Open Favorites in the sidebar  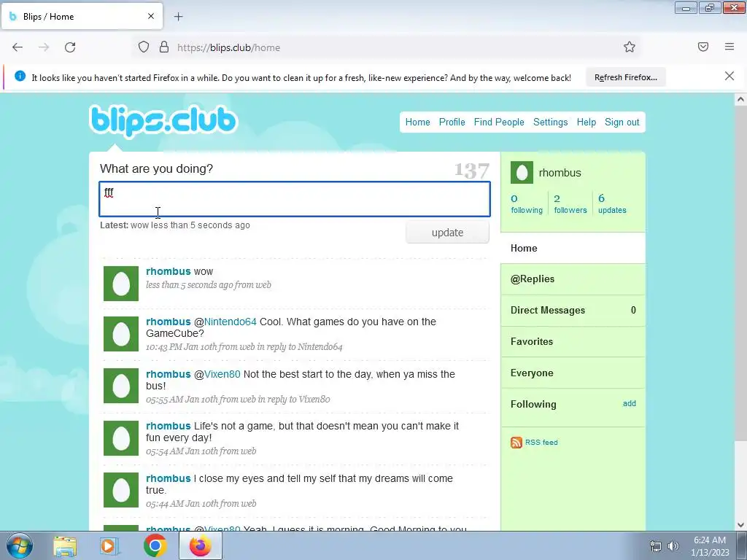[x=573, y=341]
